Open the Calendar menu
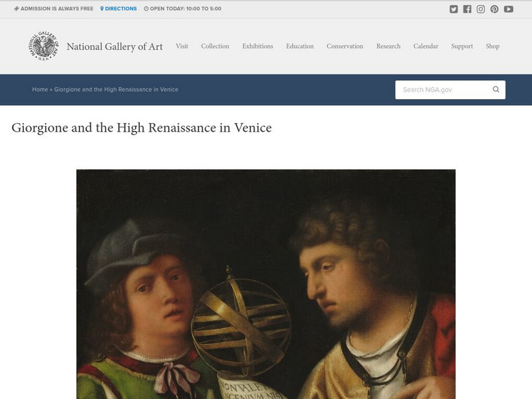532x399 pixels. click(426, 46)
